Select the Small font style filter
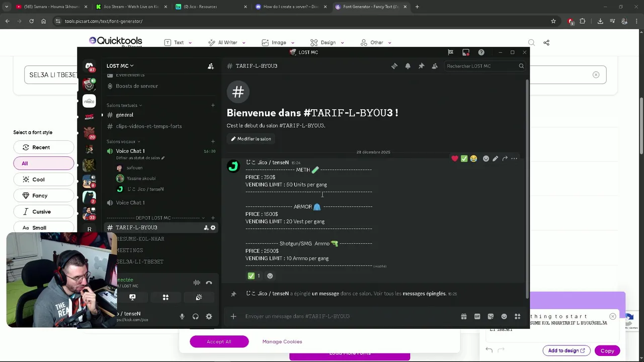The height and width of the screenshot is (362, 644). click(x=44, y=227)
